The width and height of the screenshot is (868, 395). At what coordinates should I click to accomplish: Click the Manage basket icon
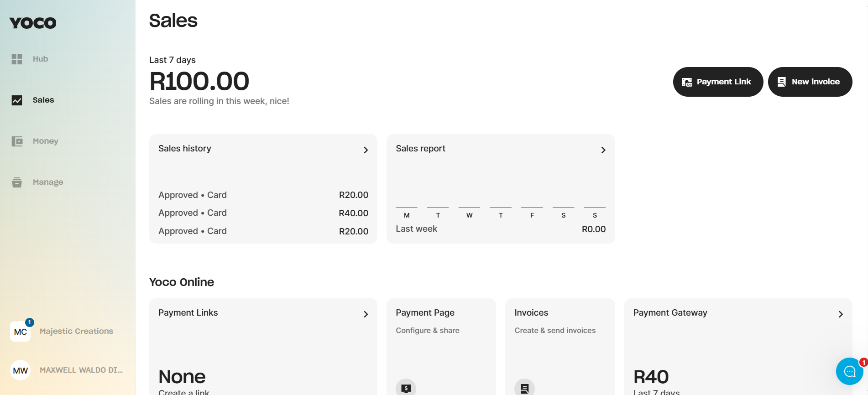pyautogui.click(x=17, y=182)
